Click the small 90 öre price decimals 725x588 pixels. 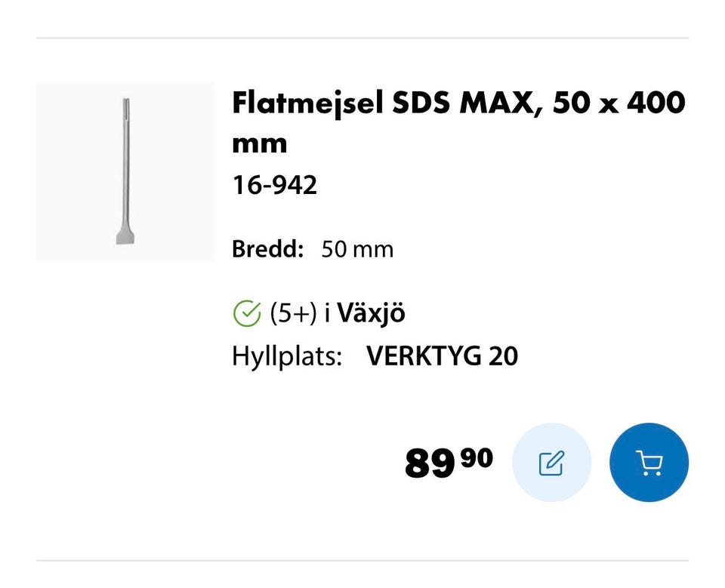(x=477, y=456)
